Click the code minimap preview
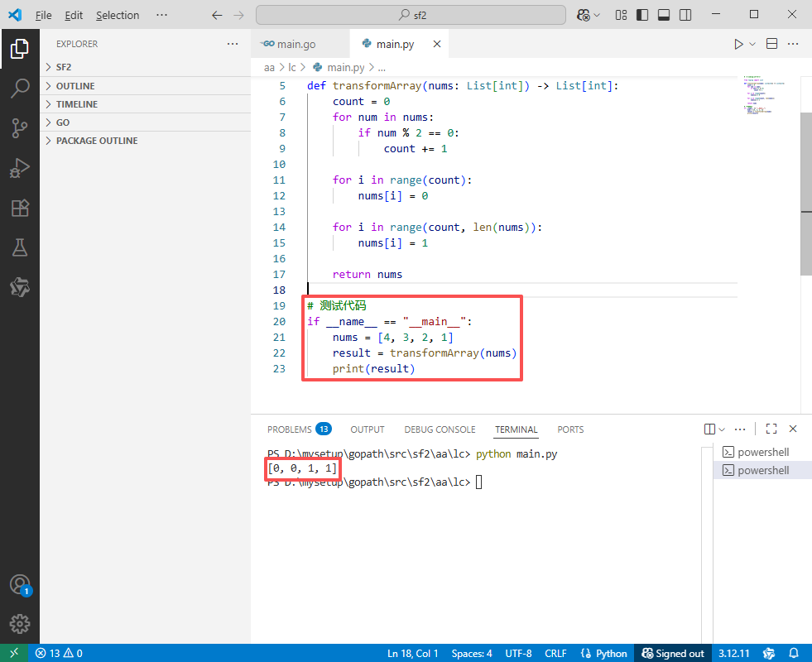Screen dimensions: 812x662 pos(764,94)
